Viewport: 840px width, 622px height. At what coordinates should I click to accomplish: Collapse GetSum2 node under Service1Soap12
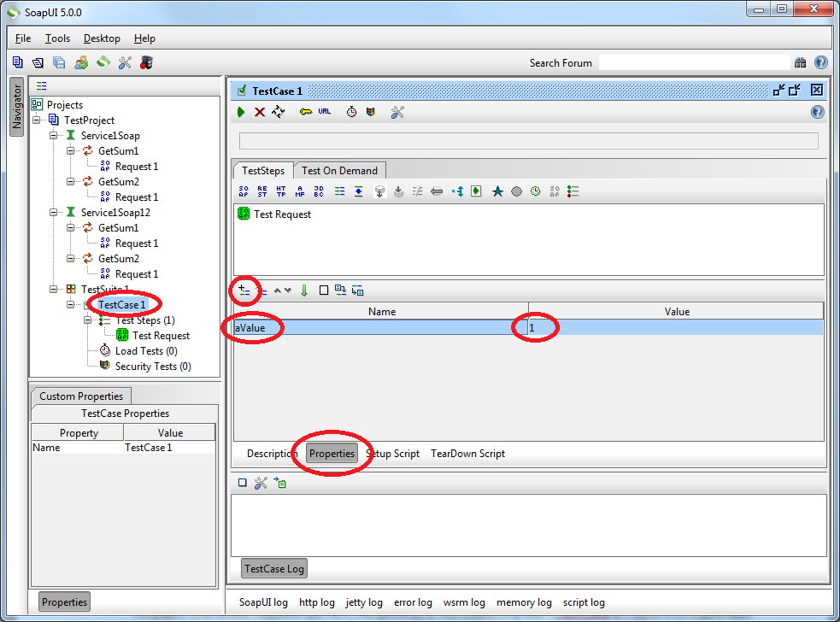(71, 258)
